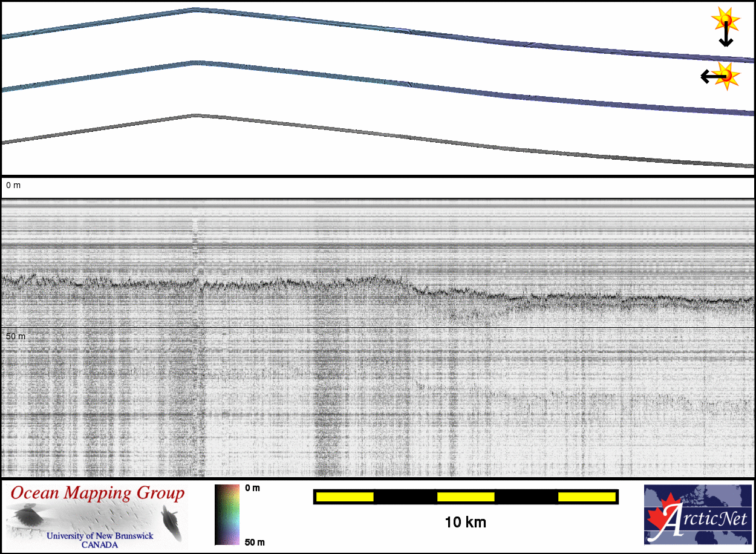Image resolution: width=756 pixels, height=554 pixels.
Task: Click the 50 m label beside color legend
Action: click(254, 542)
